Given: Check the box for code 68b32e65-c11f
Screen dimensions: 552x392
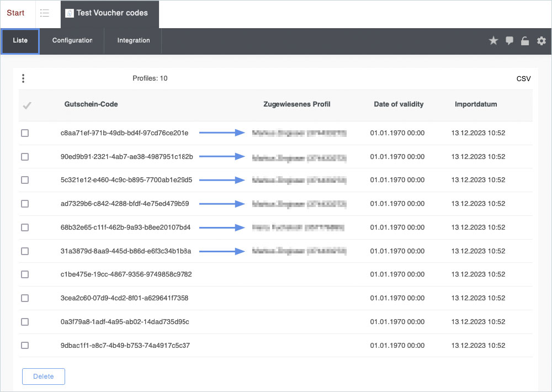Looking at the screenshot, I should (x=25, y=227).
